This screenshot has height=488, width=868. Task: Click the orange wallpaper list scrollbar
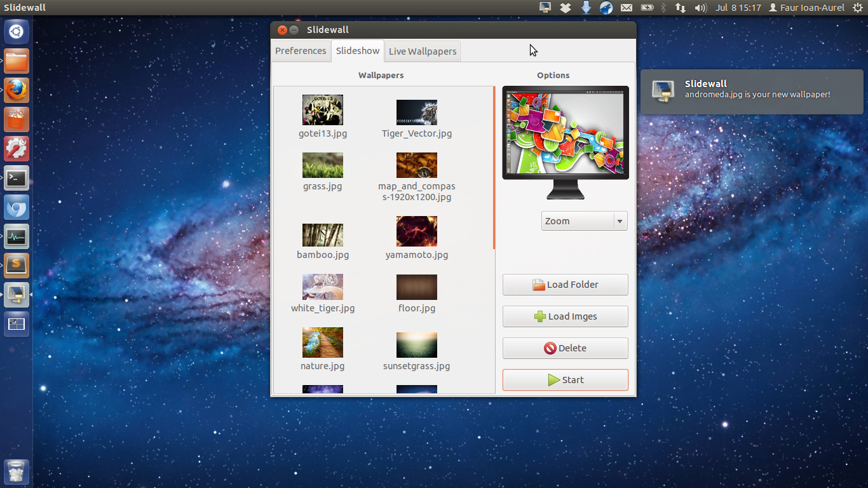coord(494,168)
